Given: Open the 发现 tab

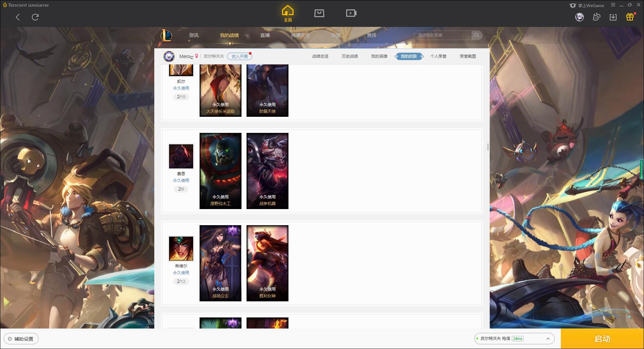Looking at the screenshot, I should [x=336, y=35].
